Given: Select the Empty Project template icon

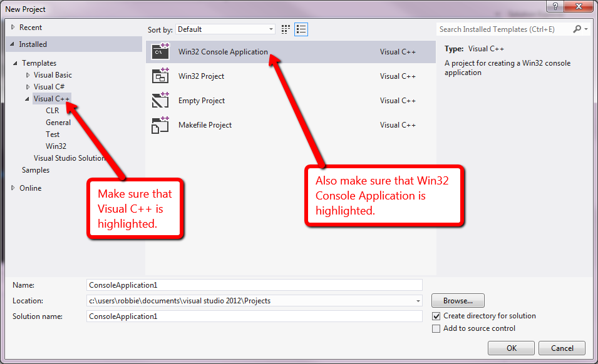Looking at the screenshot, I should [160, 100].
